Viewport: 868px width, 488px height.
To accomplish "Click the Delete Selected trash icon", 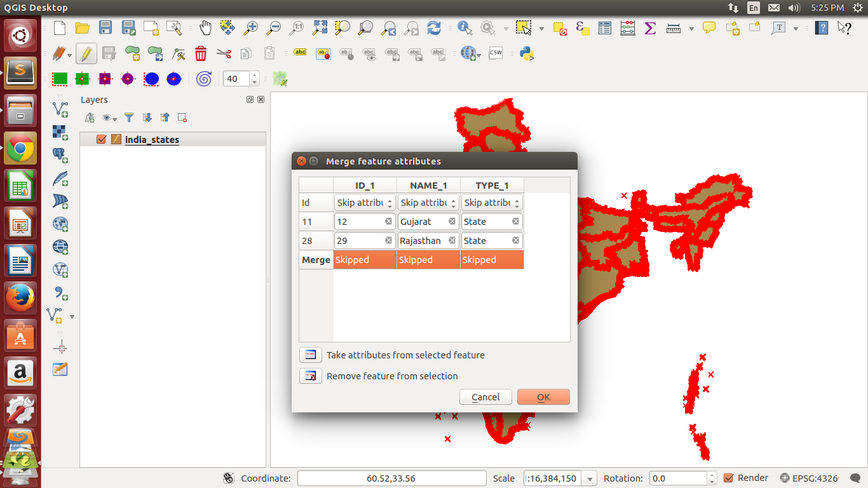I will point(201,54).
